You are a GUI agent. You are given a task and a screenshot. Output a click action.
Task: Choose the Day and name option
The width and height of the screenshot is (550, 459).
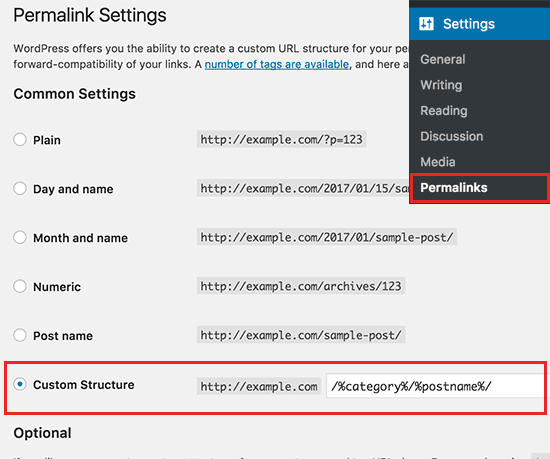click(x=20, y=188)
